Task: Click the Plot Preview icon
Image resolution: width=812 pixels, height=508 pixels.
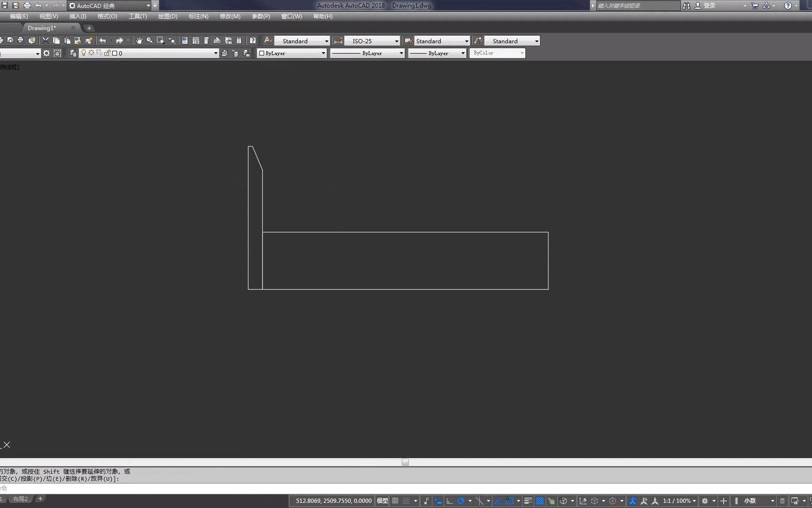Action: point(10,41)
